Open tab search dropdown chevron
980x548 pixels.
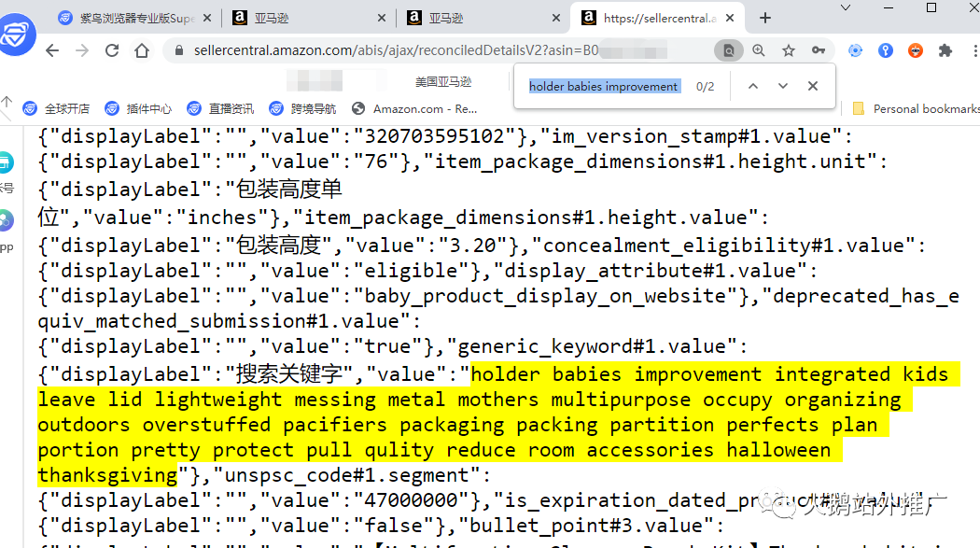[x=845, y=7]
